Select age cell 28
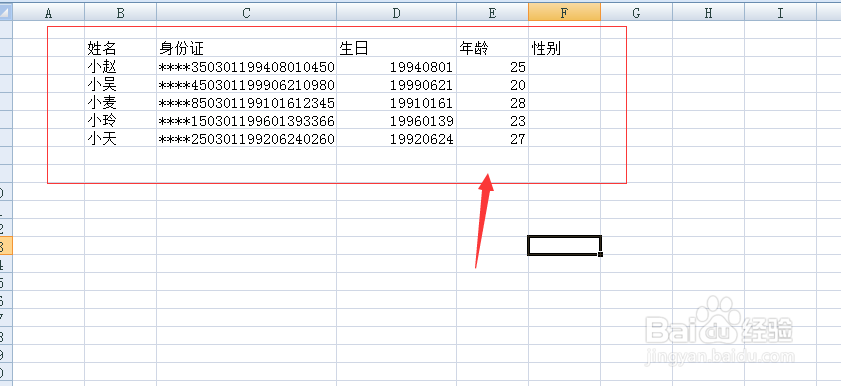This screenshot has height=386, width=841. (x=492, y=102)
